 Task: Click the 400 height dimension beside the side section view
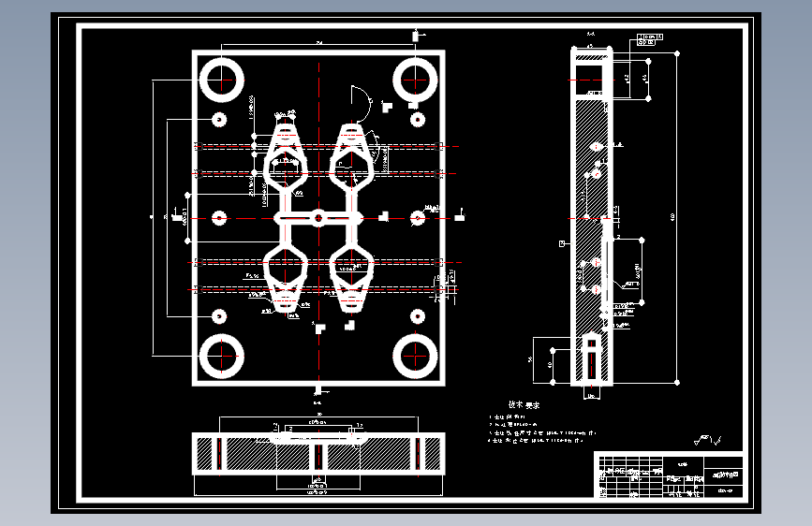pyautogui.click(x=672, y=217)
